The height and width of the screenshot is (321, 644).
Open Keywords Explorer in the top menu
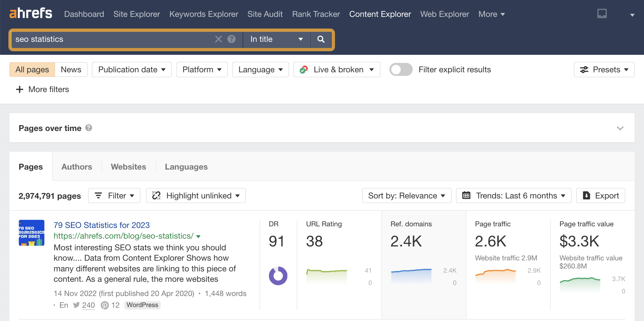pos(203,14)
